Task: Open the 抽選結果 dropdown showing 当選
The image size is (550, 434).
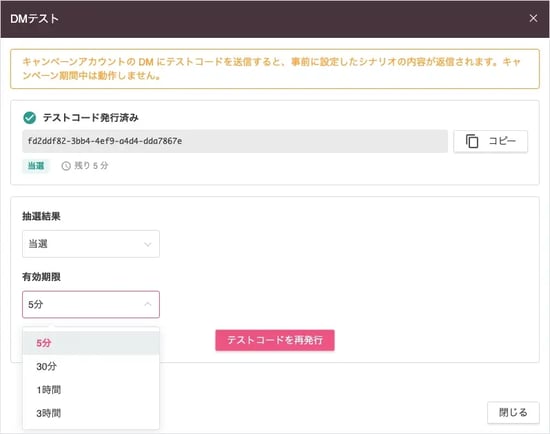Action: click(x=91, y=244)
